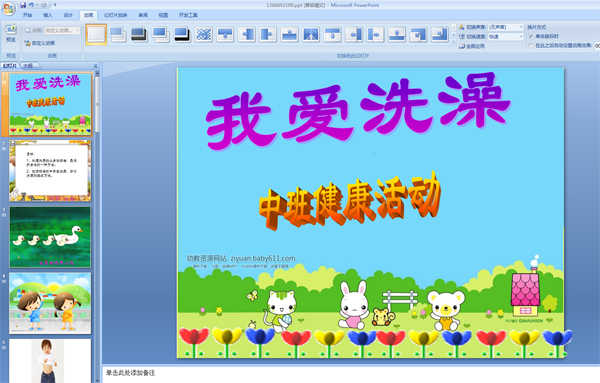Apply the Uncover Left transition
Image resolution: width=600 pixels, height=383 pixels.
coord(354,34)
